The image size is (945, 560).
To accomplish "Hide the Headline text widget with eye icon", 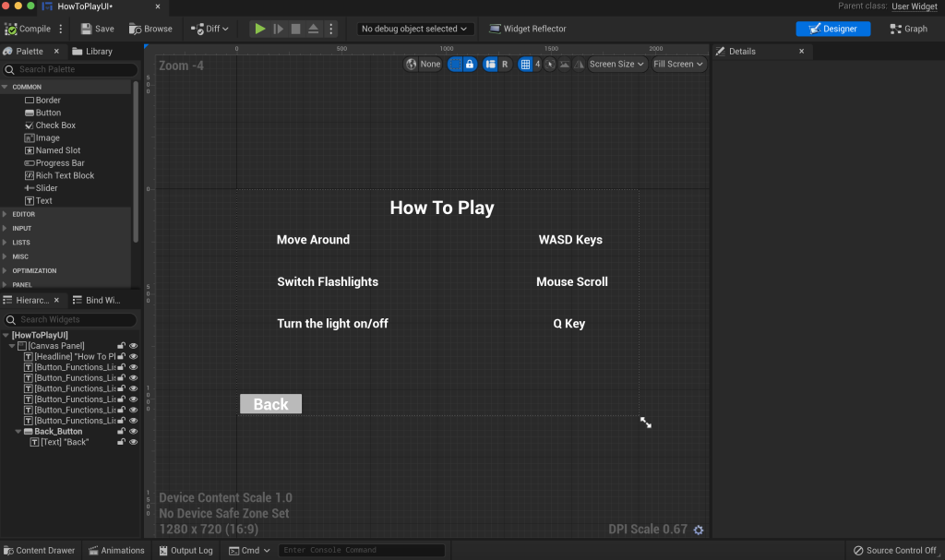I will [134, 357].
